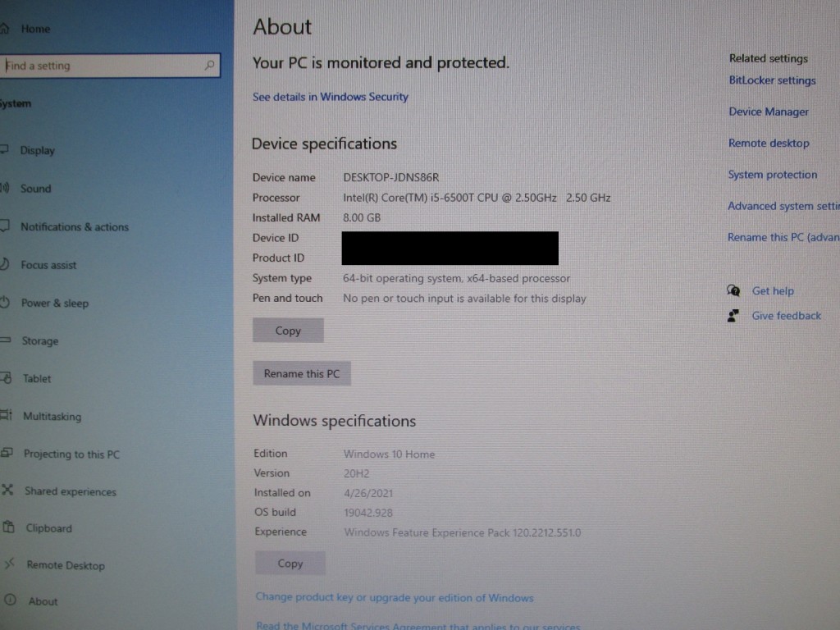Viewport: 840px width, 630px height.
Task: Click the Storage drive icon
Action: [x=6, y=340]
